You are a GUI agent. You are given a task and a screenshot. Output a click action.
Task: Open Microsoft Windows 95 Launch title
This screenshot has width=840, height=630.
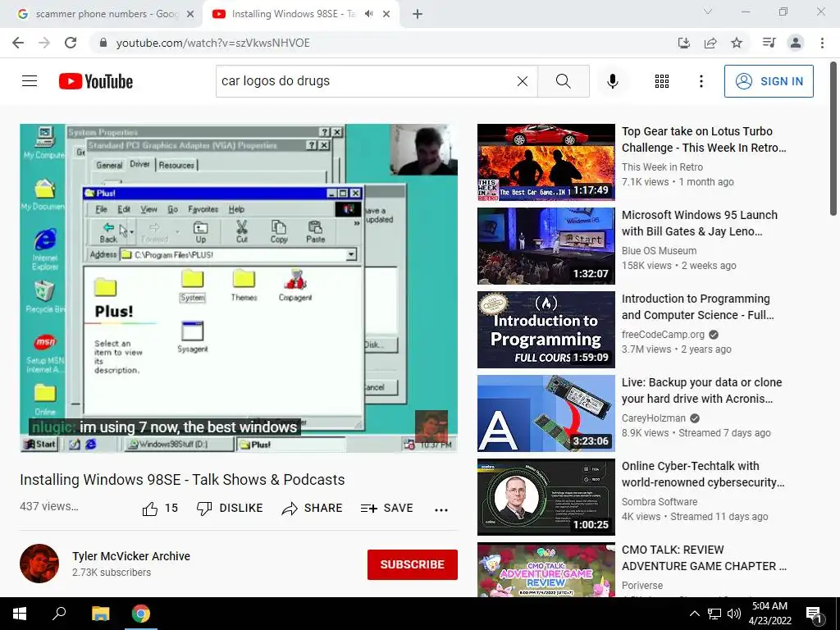click(699, 223)
